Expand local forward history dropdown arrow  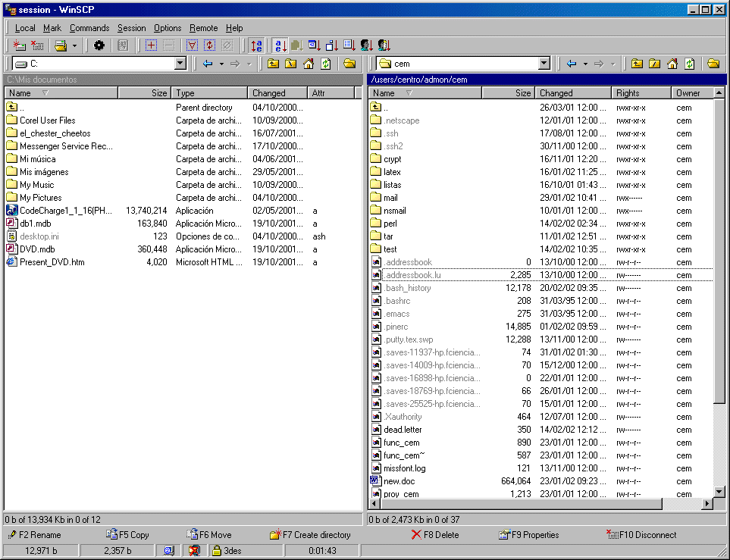tap(249, 64)
